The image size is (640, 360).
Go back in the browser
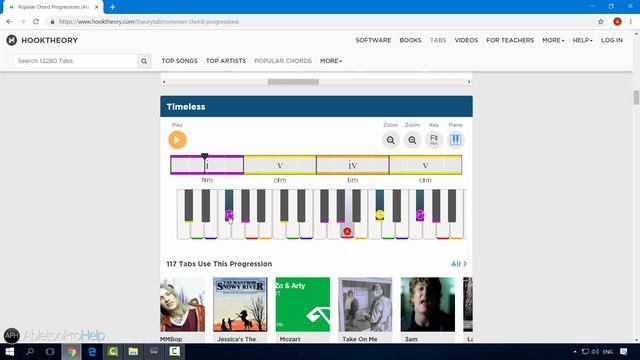[x=9, y=22]
